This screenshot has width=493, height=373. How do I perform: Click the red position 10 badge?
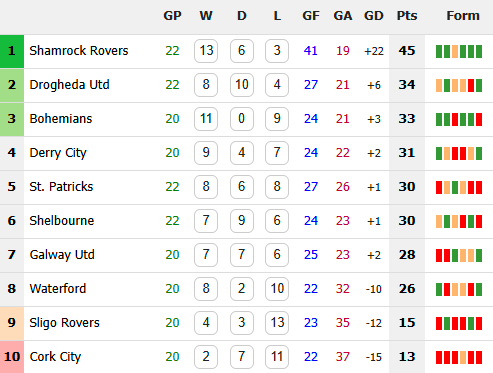(12, 357)
